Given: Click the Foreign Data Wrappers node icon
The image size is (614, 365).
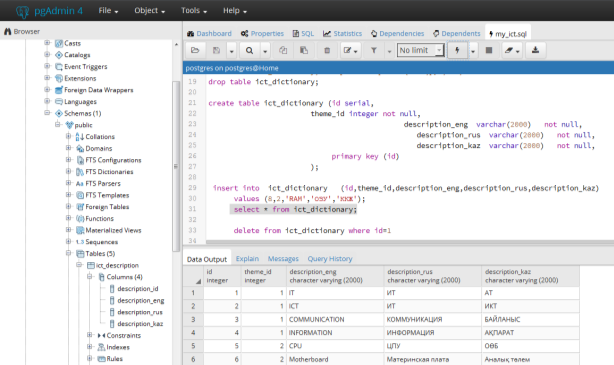Looking at the screenshot, I should pyautogui.click(x=59, y=90).
